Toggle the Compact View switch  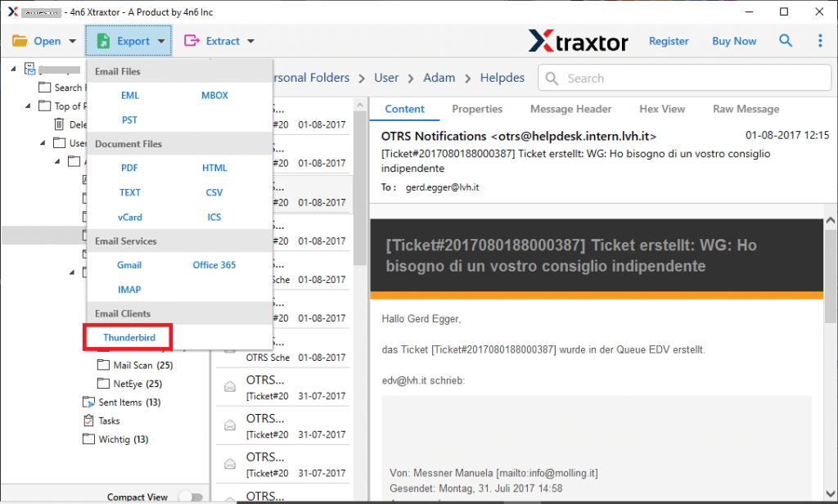point(191,497)
